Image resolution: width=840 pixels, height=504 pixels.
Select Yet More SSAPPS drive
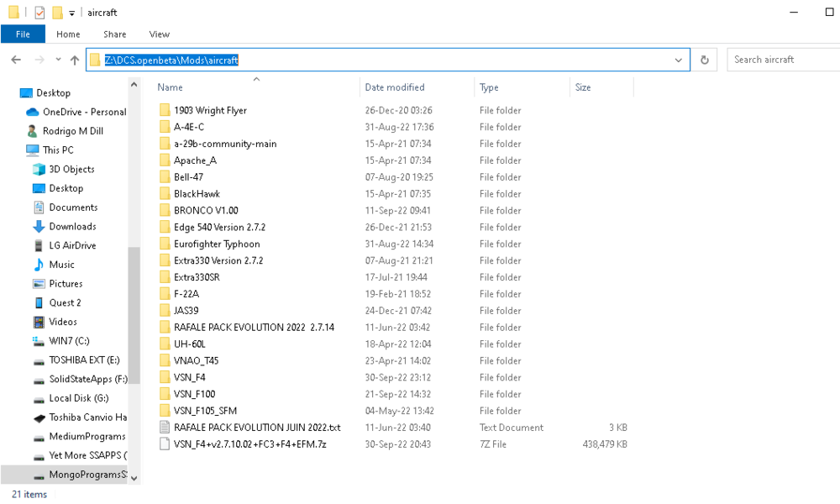(x=81, y=456)
